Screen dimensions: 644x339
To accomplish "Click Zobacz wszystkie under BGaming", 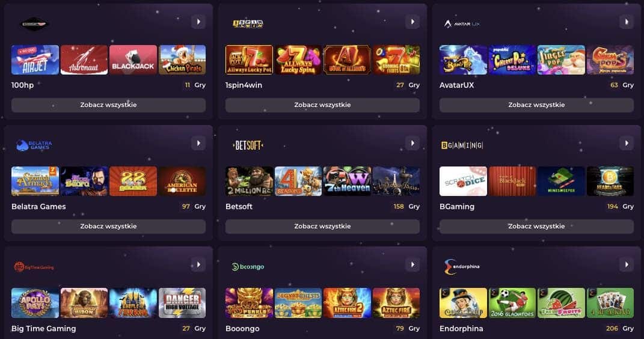I will [x=536, y=226].
